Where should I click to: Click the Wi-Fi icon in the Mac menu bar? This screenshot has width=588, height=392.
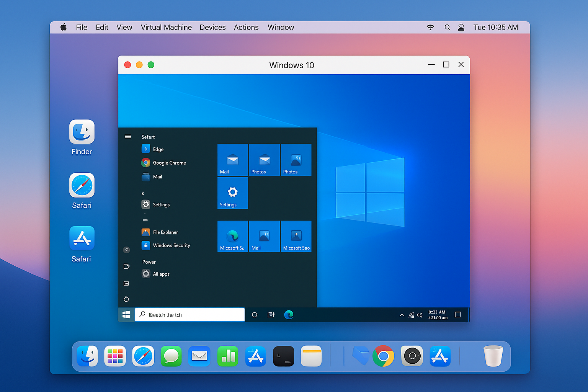pos(430,27)
